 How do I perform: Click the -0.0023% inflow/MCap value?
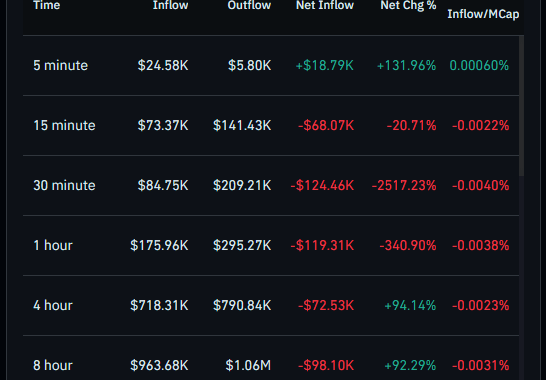[x=481, y=305]
